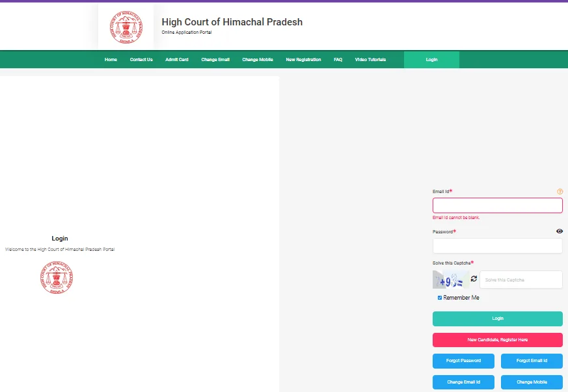Open Contact Us in the navigation bar

tap(141, 59)
